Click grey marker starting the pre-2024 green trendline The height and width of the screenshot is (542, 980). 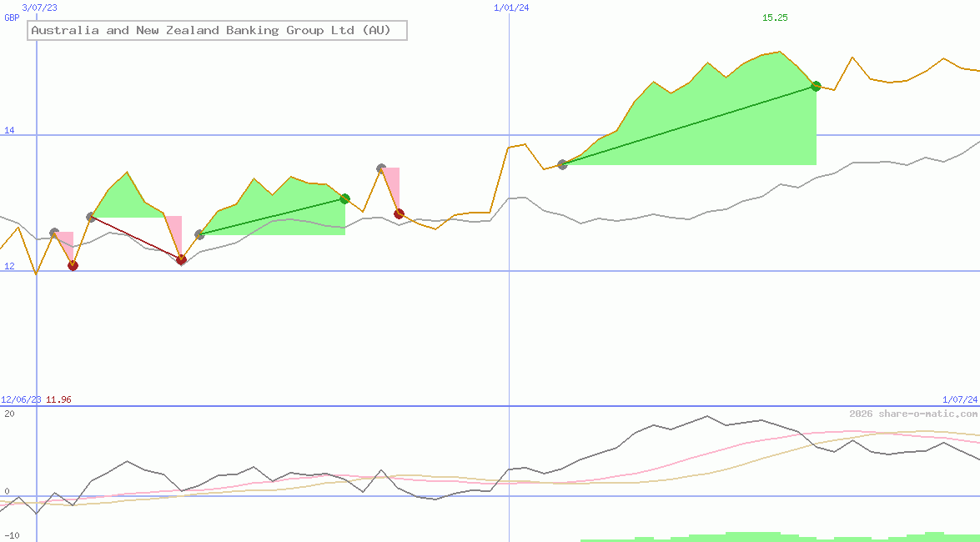tap(199, 234)
